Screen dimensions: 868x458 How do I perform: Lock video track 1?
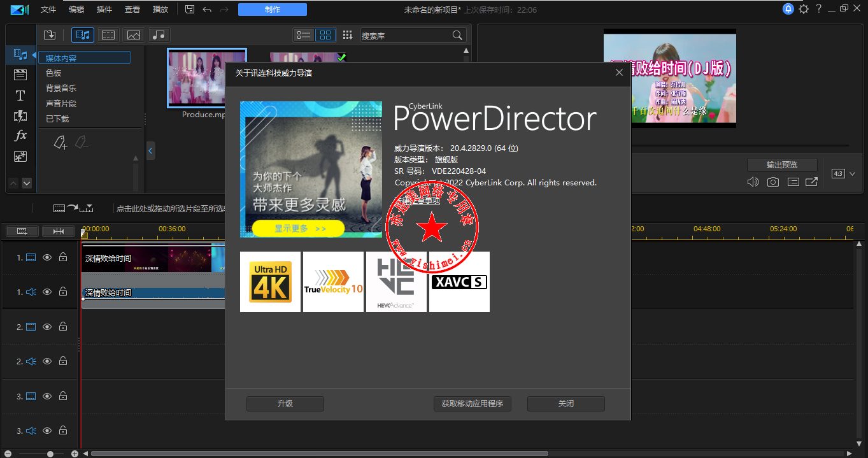[63, 257]
